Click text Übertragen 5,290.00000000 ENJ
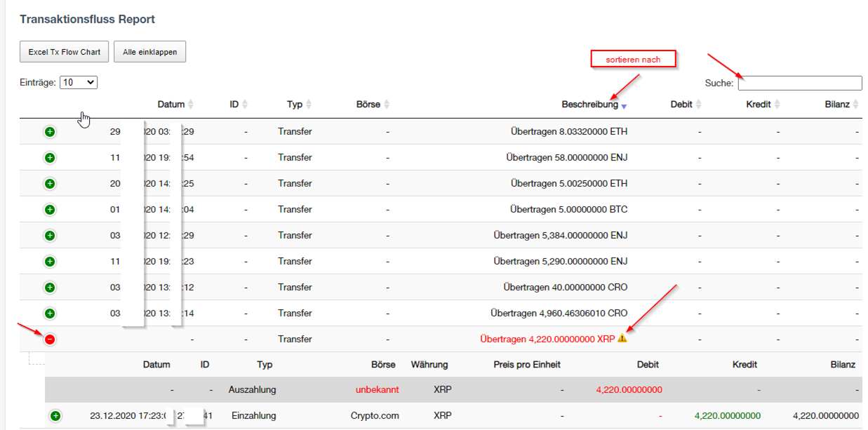868x430 pixels. coord(561,262)
